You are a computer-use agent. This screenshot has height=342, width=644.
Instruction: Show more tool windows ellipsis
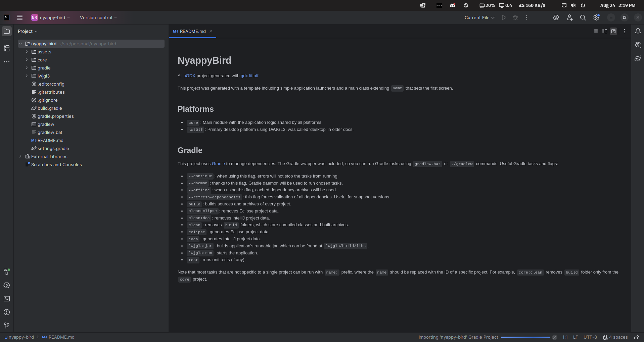tap(7, 62)
